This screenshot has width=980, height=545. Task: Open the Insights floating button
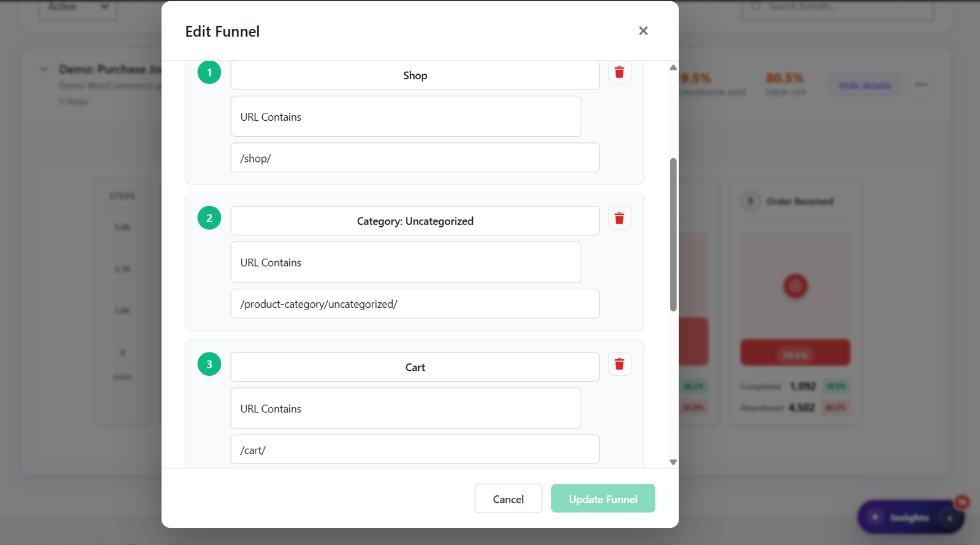(x=910, y=517)
